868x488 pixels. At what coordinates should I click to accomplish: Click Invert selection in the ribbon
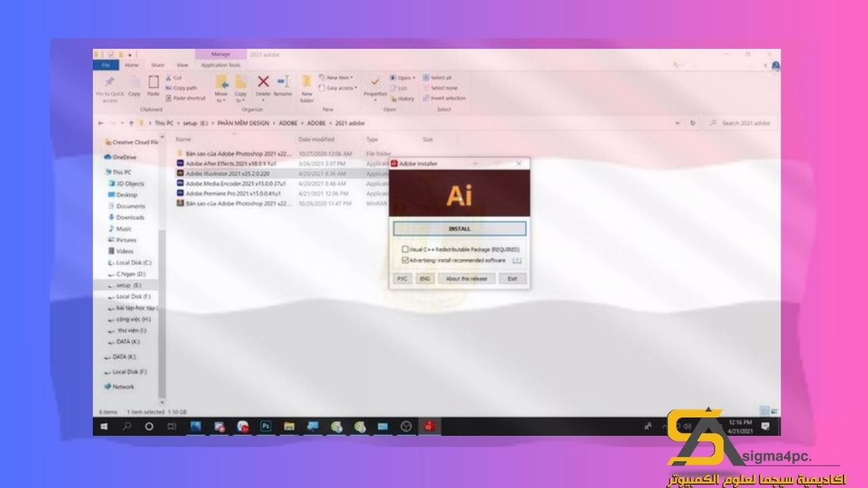(445, 98)
